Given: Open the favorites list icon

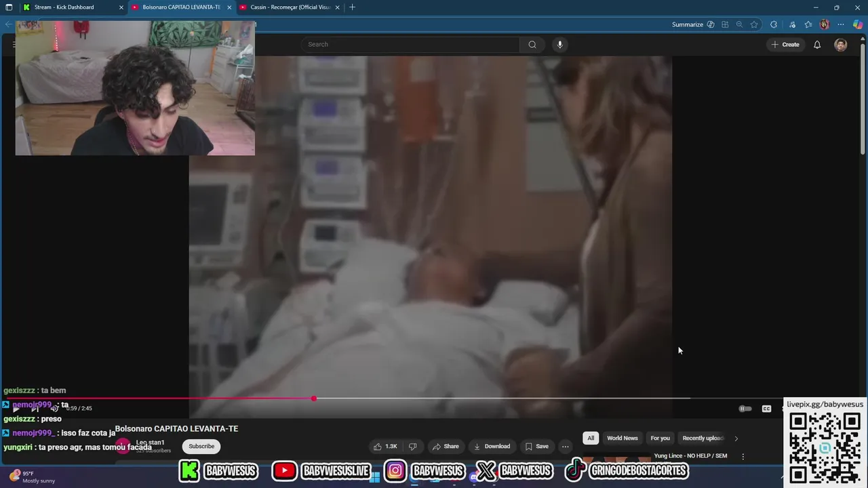Looking at the screenshot, I should coord(808,24).
